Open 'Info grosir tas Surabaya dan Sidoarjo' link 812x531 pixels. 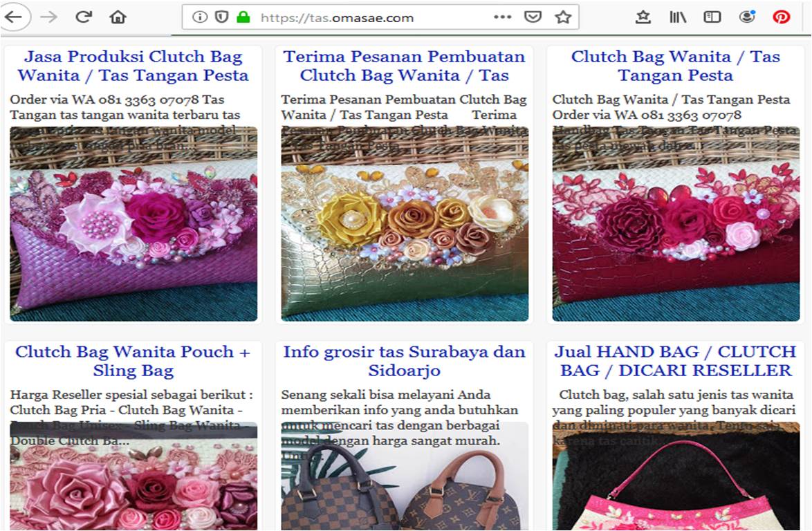[x=404, y=361]
